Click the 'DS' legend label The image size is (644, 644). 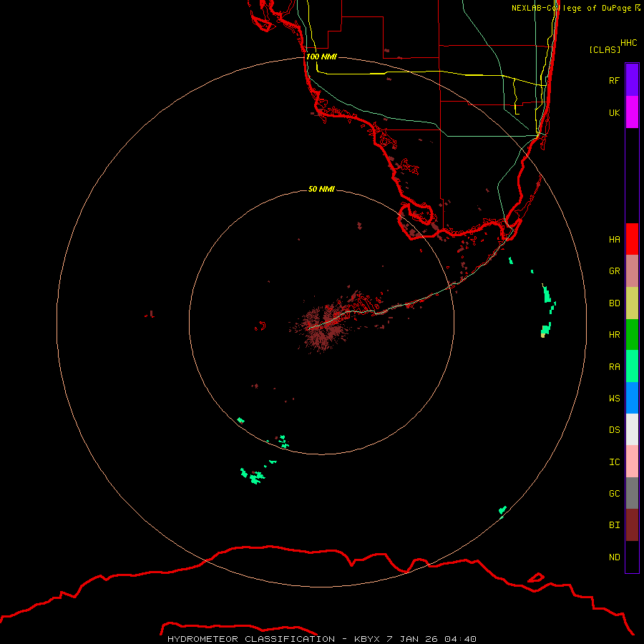pyautogui.click(x=614, y=429)
